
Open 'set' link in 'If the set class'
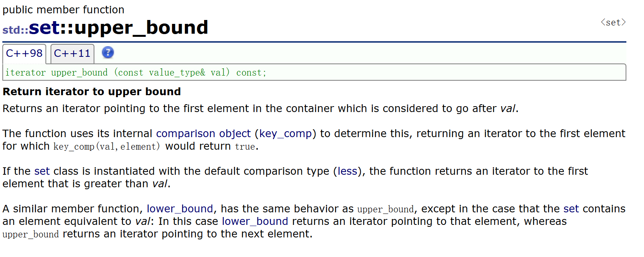coord(42,171)
